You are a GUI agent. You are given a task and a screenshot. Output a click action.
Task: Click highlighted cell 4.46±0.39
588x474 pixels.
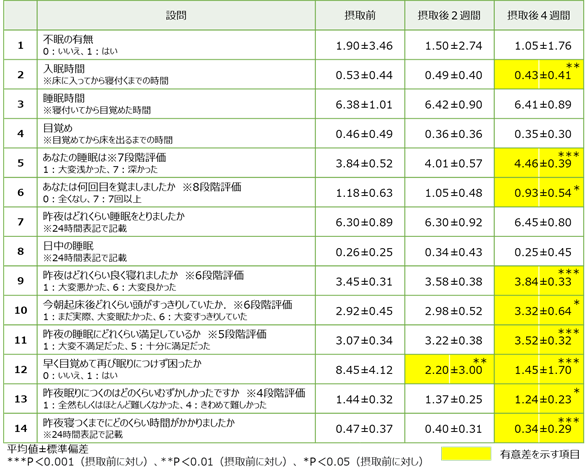point(539,163)
